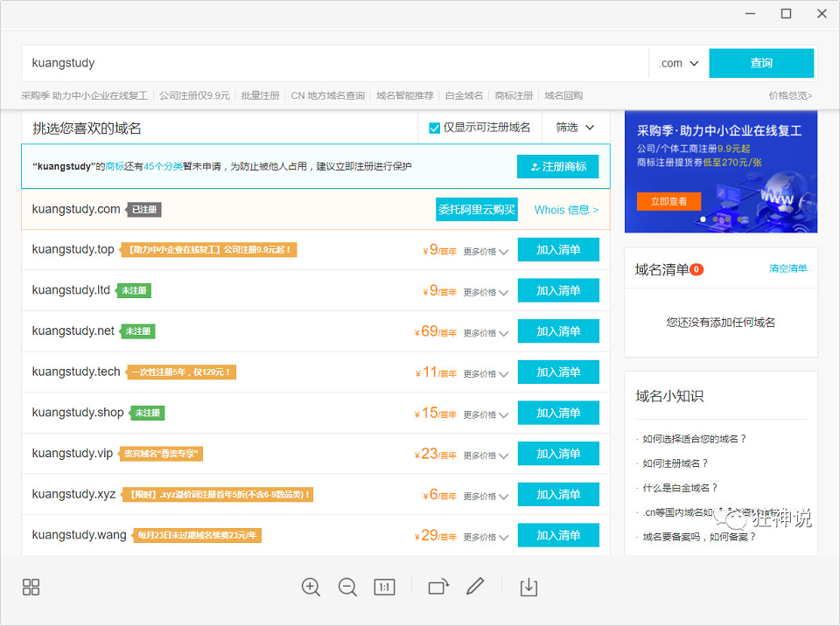Click the 45个分类 link
The image size is (840, 626).
163,166
